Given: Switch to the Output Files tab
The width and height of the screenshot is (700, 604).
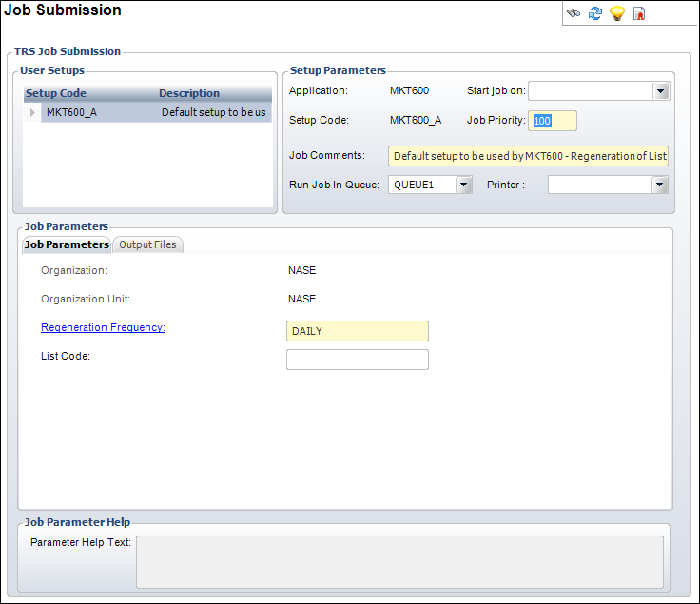Looking at the screenshot, I should [x=147, y=244].
